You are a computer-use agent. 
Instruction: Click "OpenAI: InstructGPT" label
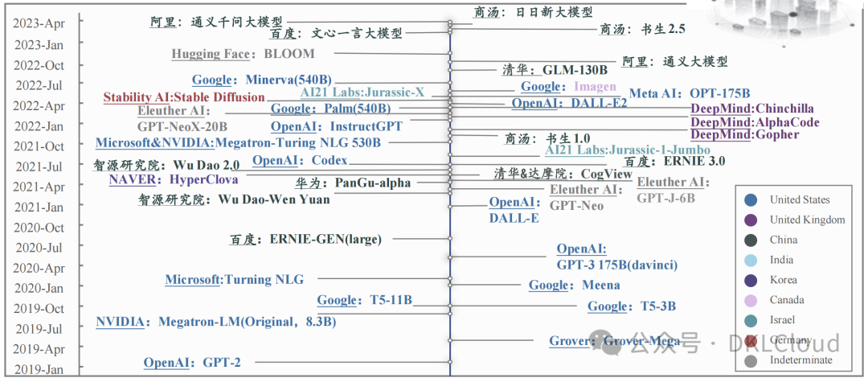pos(337,126)
